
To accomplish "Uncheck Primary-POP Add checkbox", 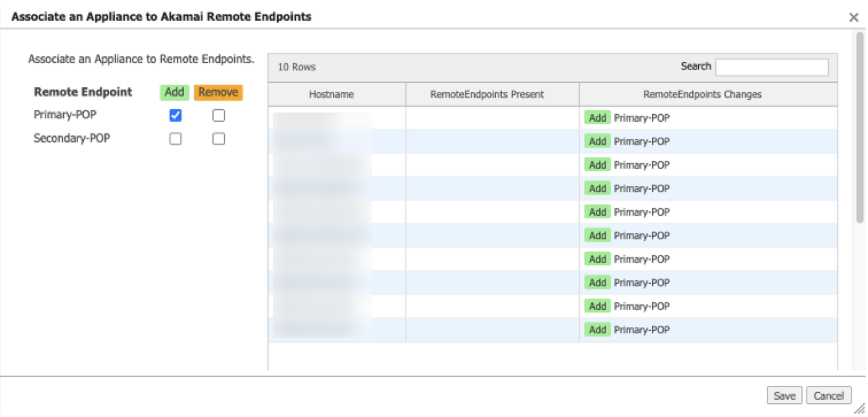I will [176, 115].
